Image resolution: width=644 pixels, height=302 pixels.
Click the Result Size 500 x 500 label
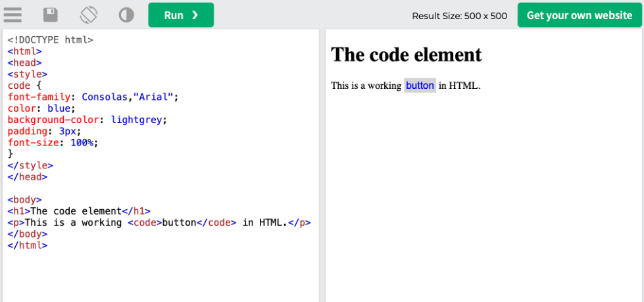tap(459, 16)
